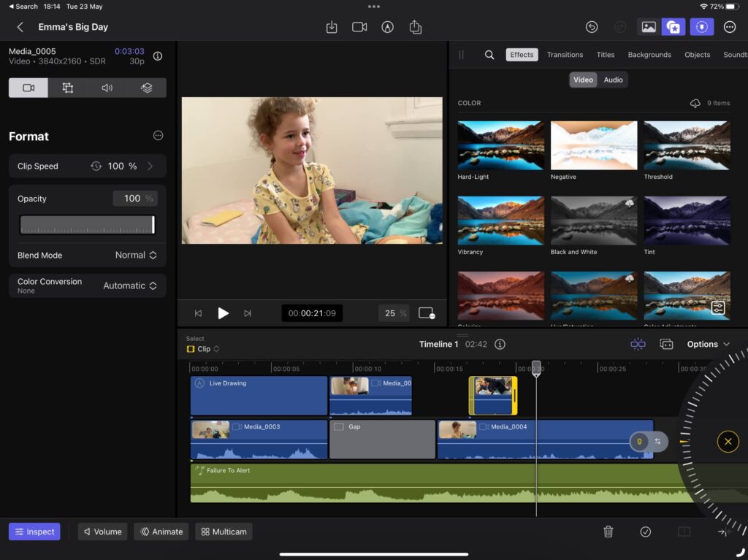Open the clip info icon beside Media_0005
The height and width of the screenshot is (560, 748).
pyautogui.click(x=158, y=56)
